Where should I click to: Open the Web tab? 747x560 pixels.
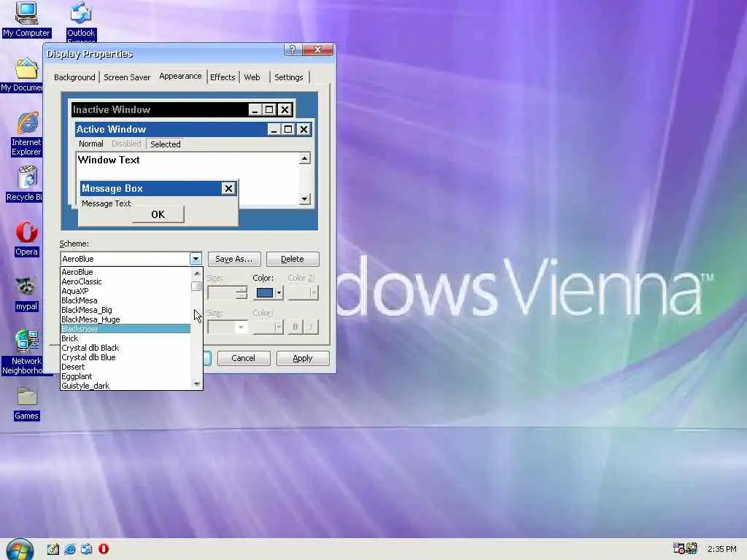pyautogui.click(x=252, y=77)
